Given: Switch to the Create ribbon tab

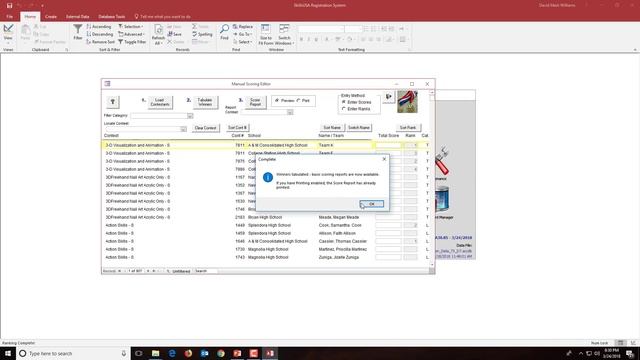Looking at the screenshot, I should tap(51, 17).
